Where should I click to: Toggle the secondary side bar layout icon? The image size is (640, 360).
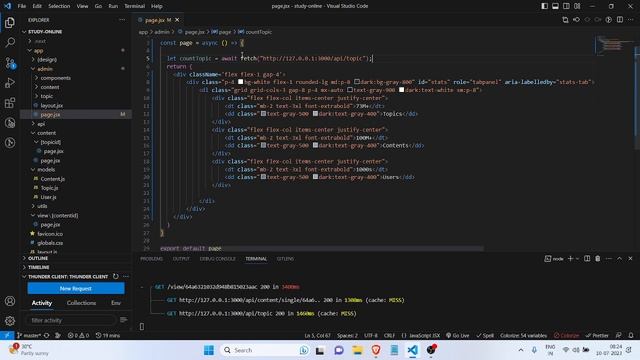pyautogui.click(x=566, y=6)
